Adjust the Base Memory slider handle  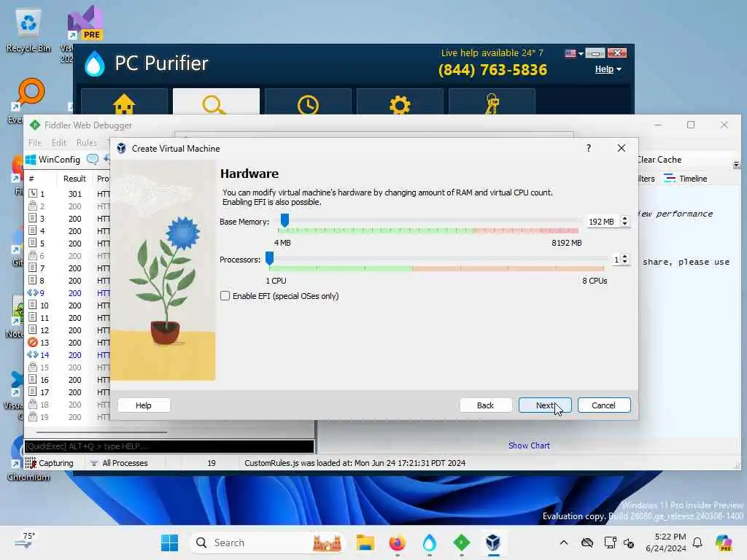tap(285, 220)
